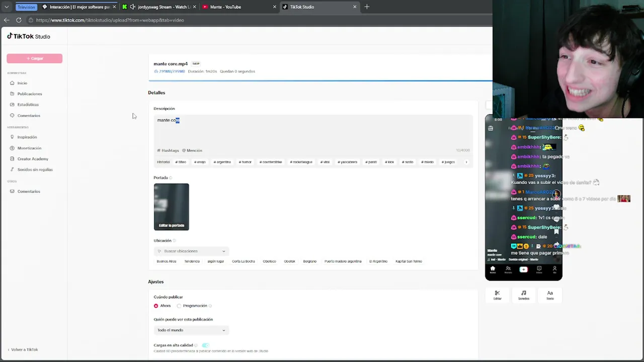
Task: Click in the Descripción text field
Action: (x=313, y=131)
